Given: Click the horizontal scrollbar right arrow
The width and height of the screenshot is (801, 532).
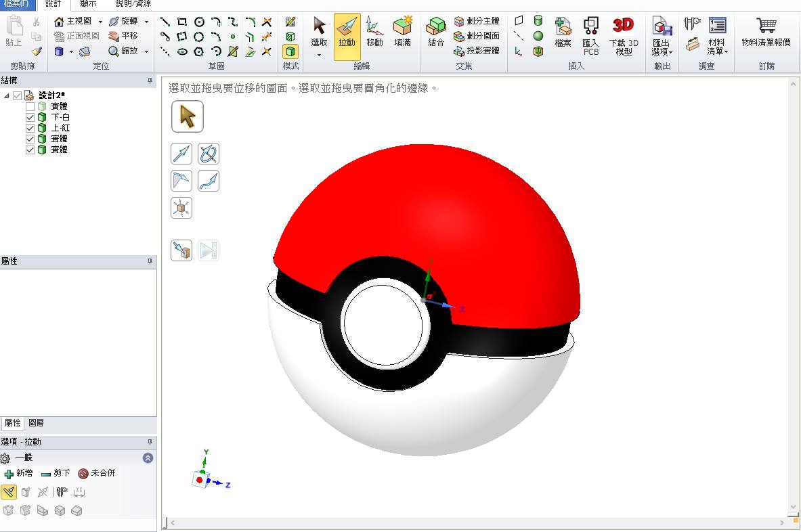Looking at the screenshot, I should 781,523.
